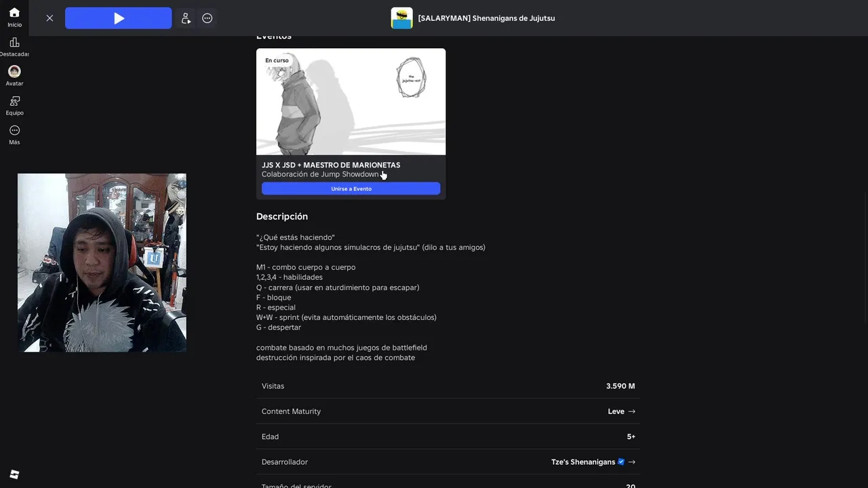Viewport: 868px width, 488px height.
Task: Click the line G - despertar
Action: point(279,327)
